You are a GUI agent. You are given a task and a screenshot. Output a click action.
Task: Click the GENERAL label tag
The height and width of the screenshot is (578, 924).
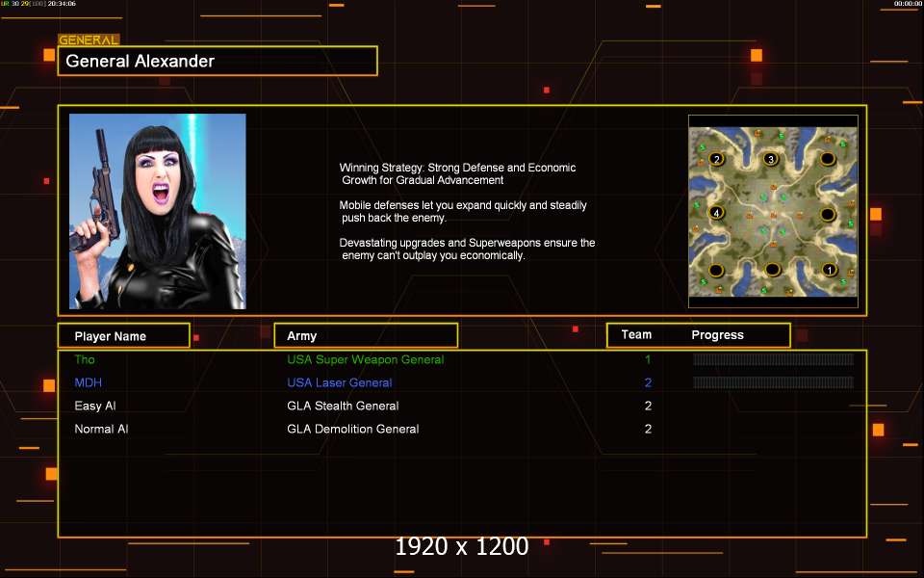[x=89, y=40]
